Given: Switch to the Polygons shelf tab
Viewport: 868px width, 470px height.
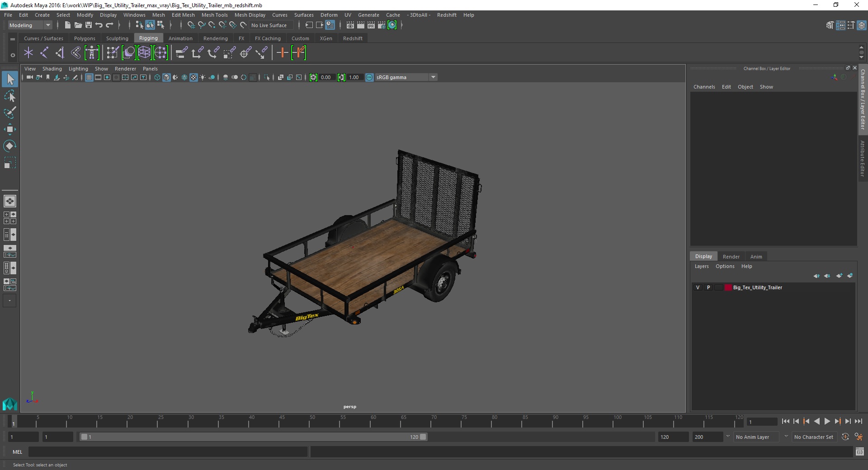Looking at the screenshot, I should pos(85,38).
